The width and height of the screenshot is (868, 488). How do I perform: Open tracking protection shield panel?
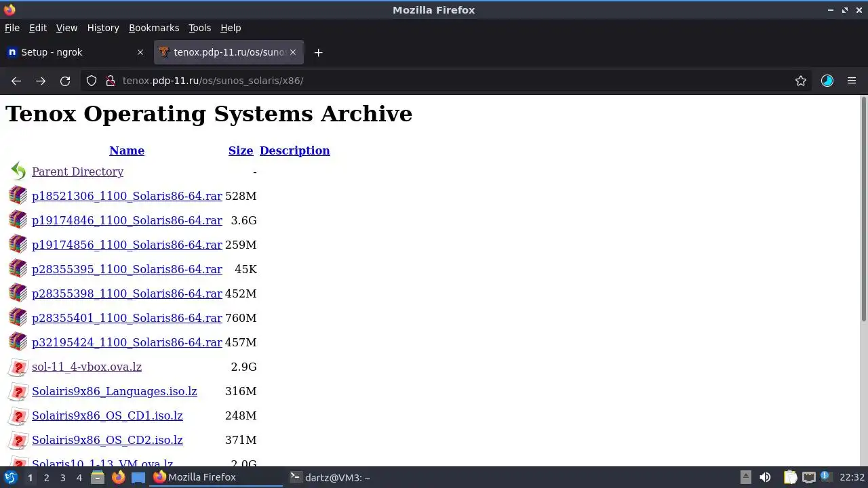tap(92, 81)
